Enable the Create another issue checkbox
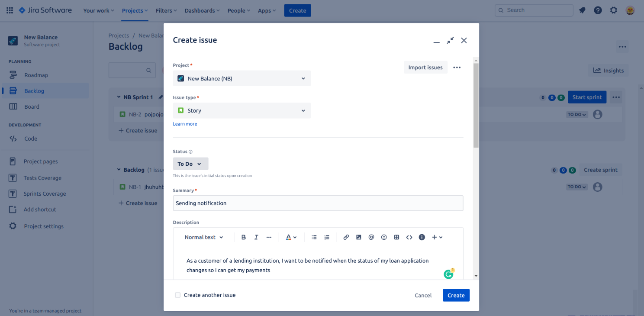Image resolution: width=644 pixels, height=316 pixels. pos(178,295)
